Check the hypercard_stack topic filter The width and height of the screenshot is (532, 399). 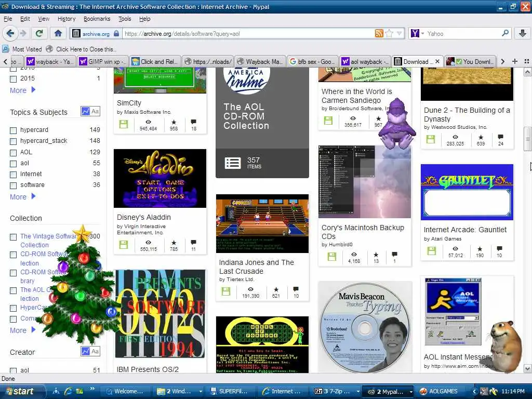[x=13, y=141]
